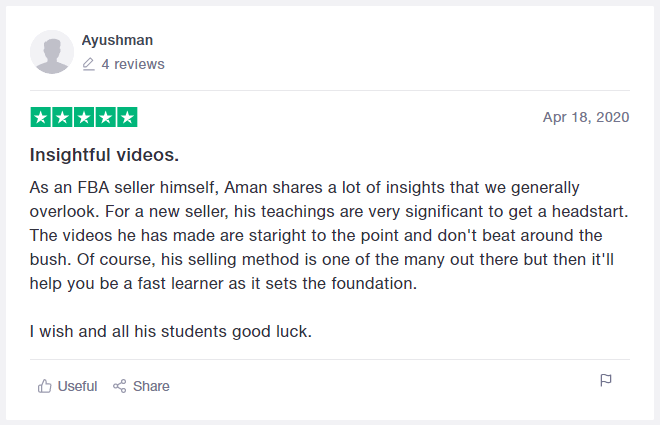This screenshot has height=425, width=660.
Task: Open Ayushman's profile avatar picture
Action: 52,52
